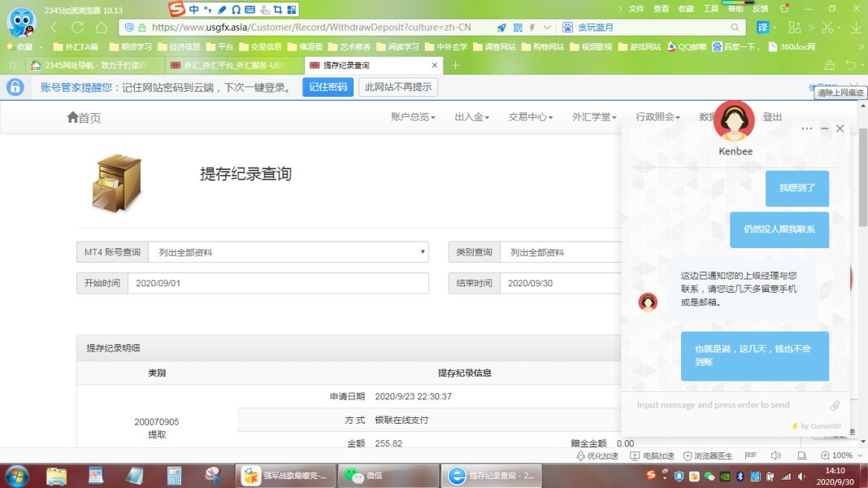Open the chat options three-dot menu

click(806, 129)
